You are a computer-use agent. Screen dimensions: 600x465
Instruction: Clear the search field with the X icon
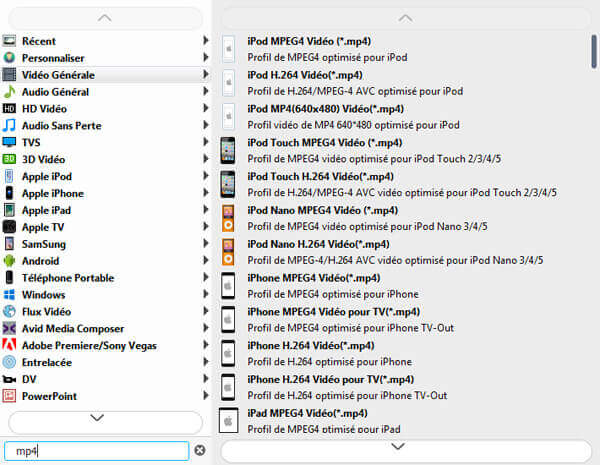coord(199,451)
